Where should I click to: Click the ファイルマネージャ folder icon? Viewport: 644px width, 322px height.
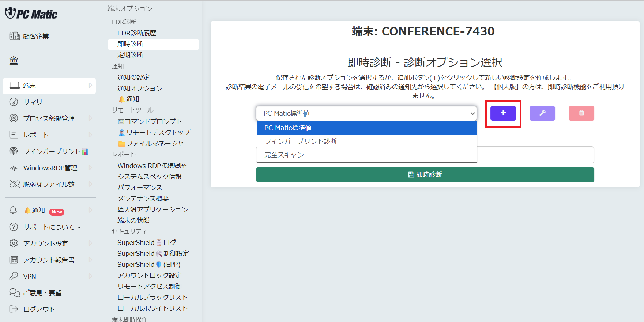click(x=122, y=143)
